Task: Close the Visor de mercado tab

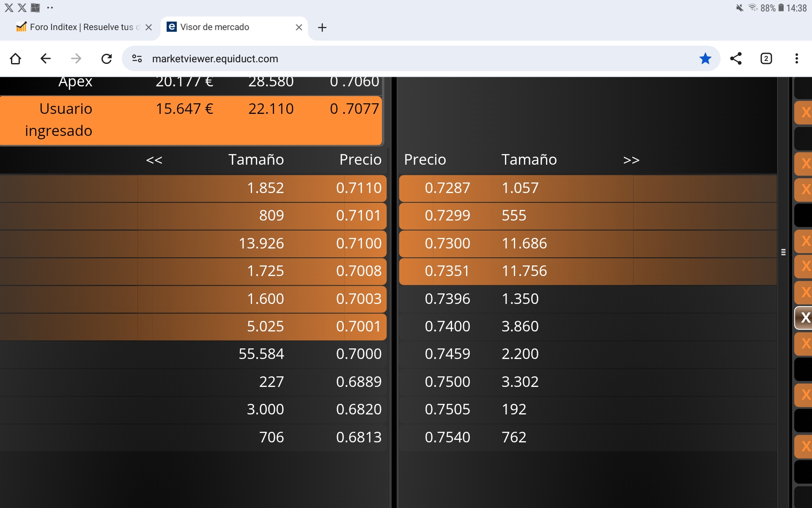Action: pos(299,27)
